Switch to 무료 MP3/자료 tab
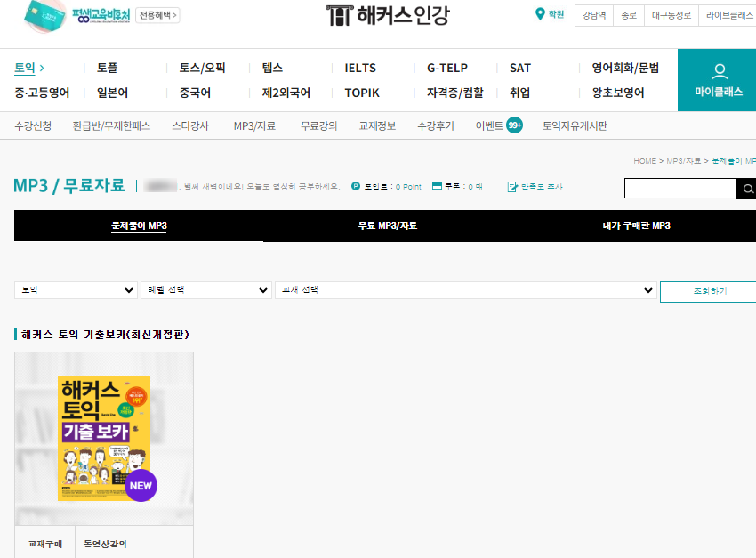Viewport: 756px width, 558px height. tap(388, 226)
